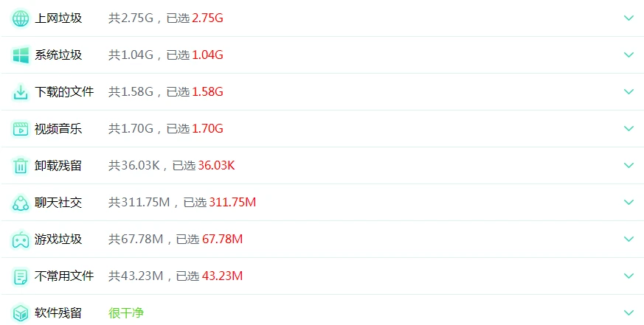Click the globe icon for 上网垃圾
644x325 pixels.
[21, 18]
